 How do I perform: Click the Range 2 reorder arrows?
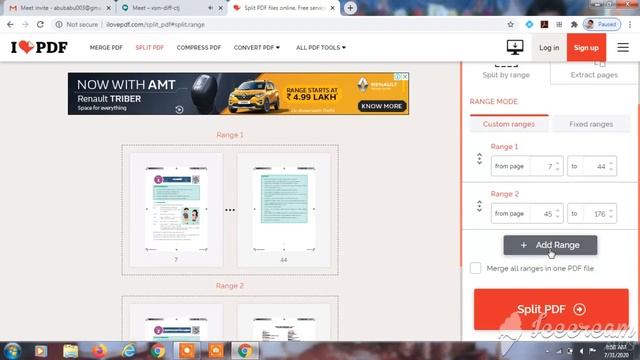(x=479, y=206)
